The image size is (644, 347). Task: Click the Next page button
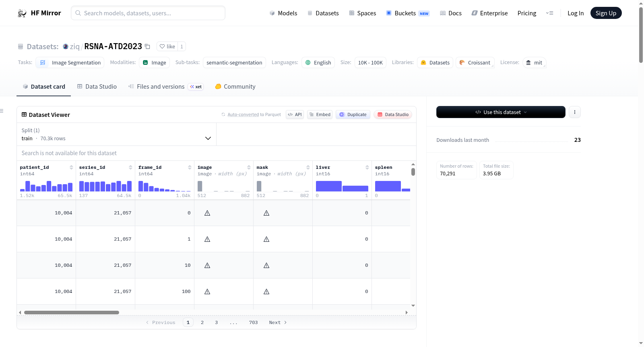[278, 322]
